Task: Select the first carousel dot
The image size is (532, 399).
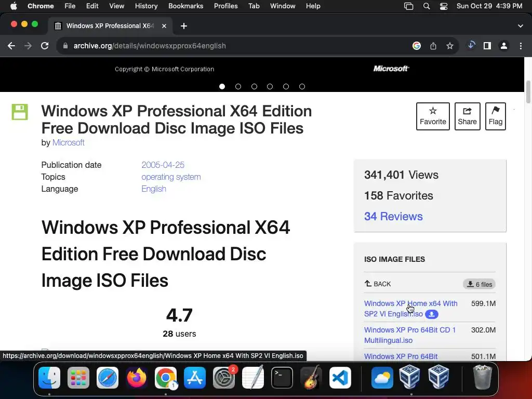Action: (222, 87)
